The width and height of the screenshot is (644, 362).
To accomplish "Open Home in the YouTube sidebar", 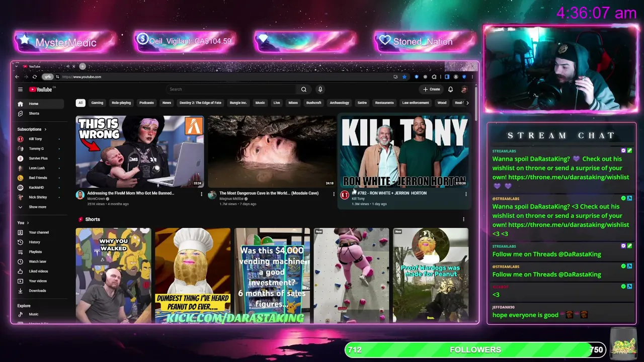I will coord(40,104).
